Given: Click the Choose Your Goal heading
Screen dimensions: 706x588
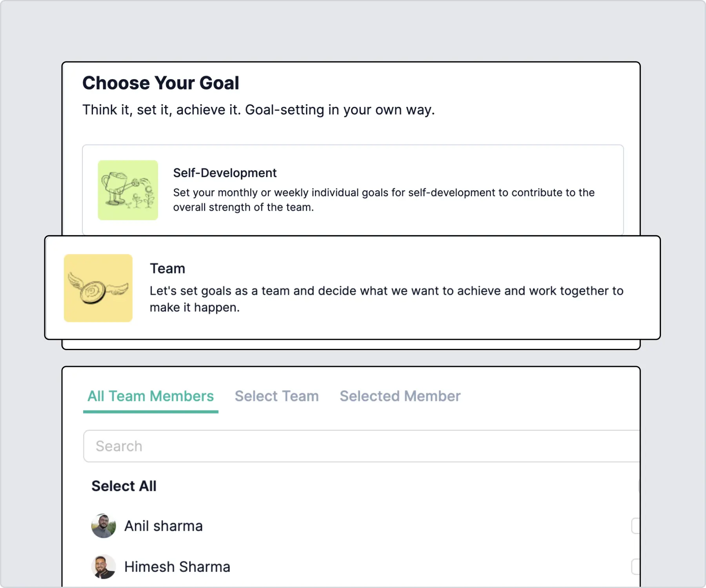Looking at the screenshot, I should coord(161,83).
